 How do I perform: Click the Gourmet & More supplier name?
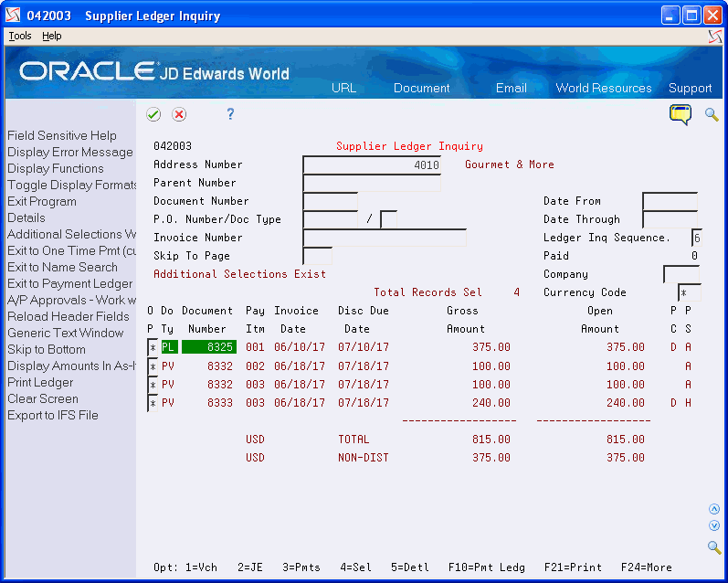[510, 164]
